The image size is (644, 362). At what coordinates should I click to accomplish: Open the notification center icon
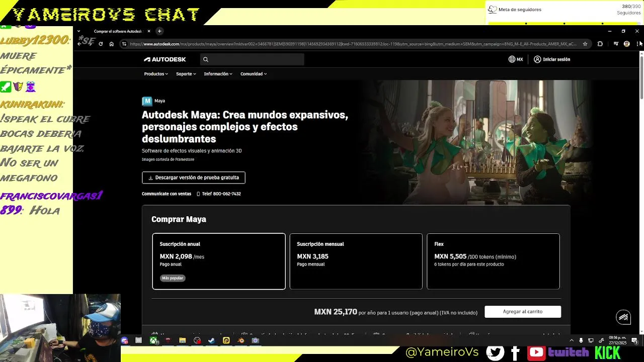(635, 340)
